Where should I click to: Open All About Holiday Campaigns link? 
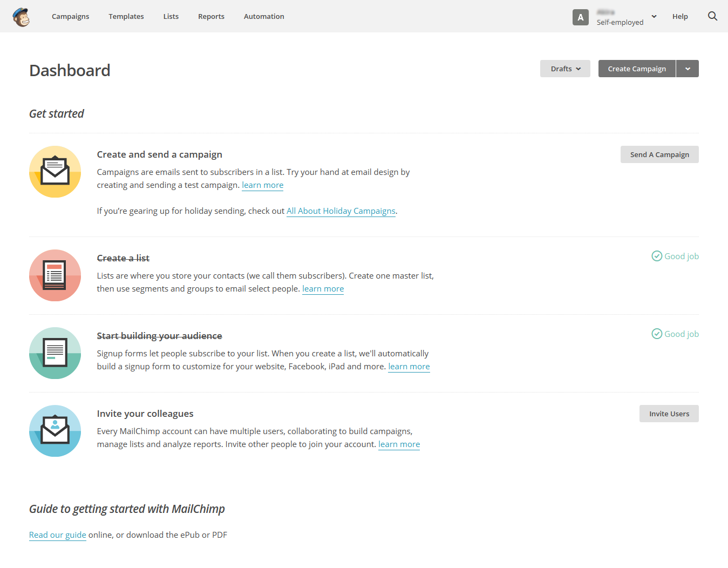click(x=341, y=211)
